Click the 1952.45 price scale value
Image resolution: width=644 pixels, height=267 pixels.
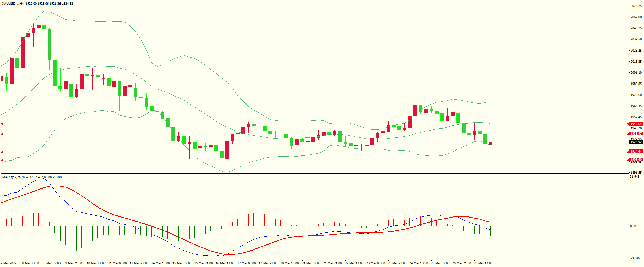[x=636, y=117]
